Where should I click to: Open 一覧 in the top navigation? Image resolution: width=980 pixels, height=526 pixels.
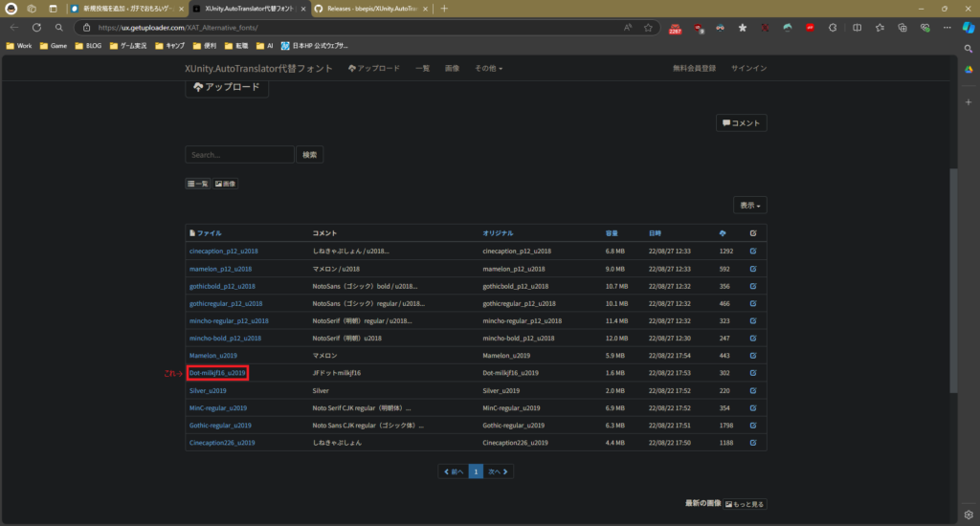click(x=422, y=68)
